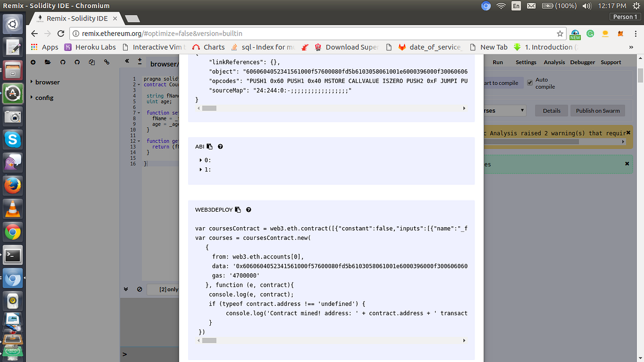Copy the ABI to clipboard
The width and height of the screenshot is (644, 362).
tap(210, 147)
